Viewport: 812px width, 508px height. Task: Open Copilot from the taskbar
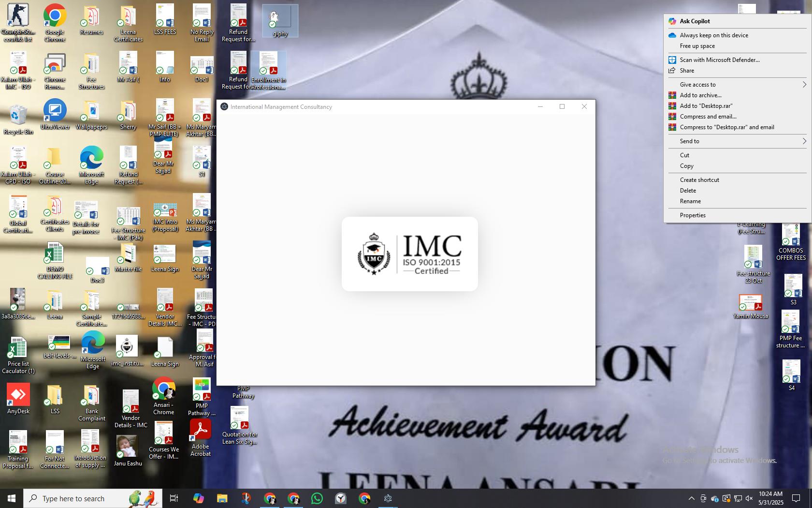pyautogui.click(x=198, y=498)
